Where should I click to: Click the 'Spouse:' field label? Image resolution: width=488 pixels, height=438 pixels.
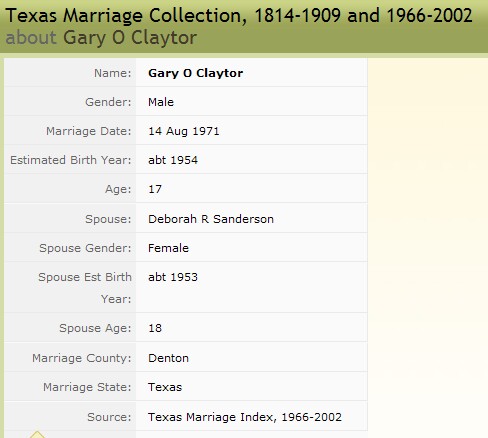click(108, 219)
